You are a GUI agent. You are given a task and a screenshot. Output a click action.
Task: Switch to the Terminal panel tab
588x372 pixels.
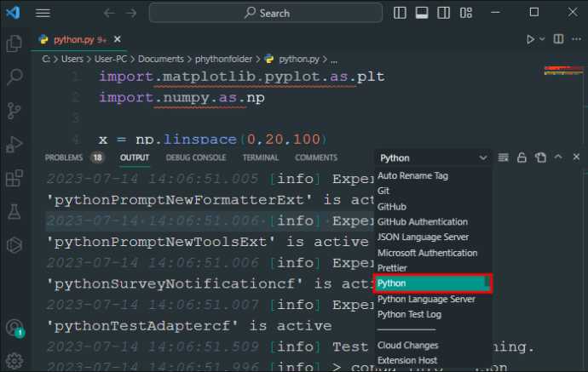(x=260, y=157)
